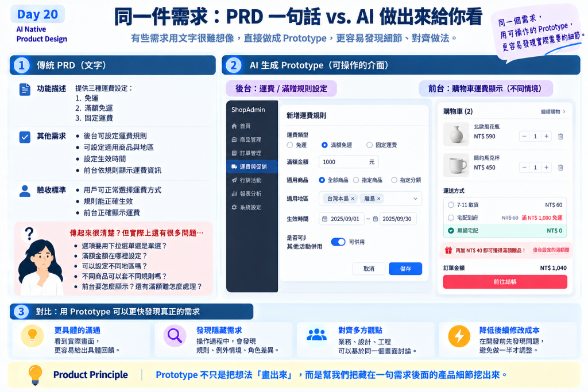Screen dimensions: 588x392
Task: Increase quantity of 北歐風花瓶
Action: click(x=547, y=137)
